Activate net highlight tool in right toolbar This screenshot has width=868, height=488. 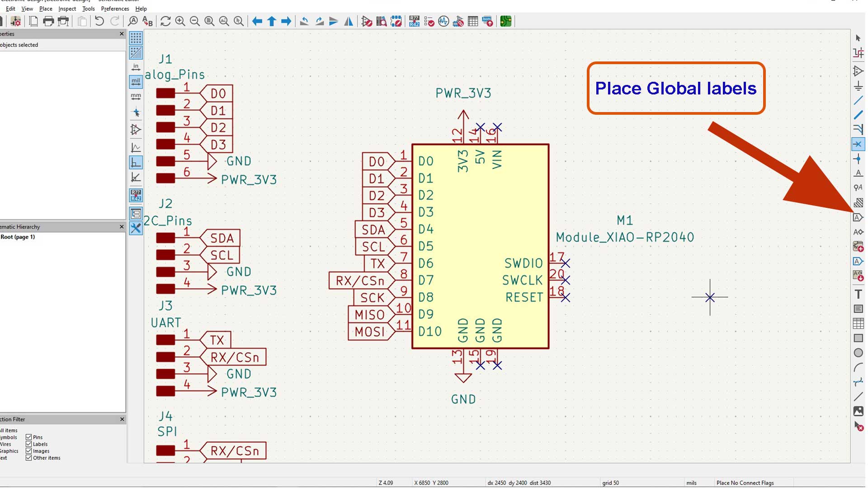(858, 53)
